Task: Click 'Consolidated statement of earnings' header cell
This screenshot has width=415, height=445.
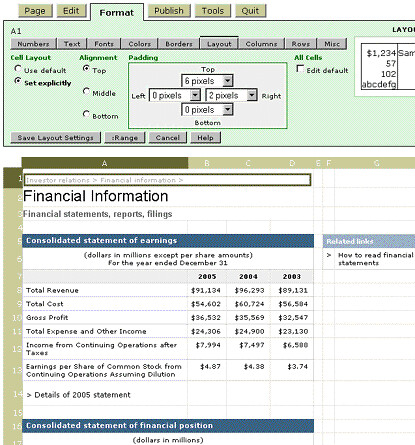Action: pos(168,241)
